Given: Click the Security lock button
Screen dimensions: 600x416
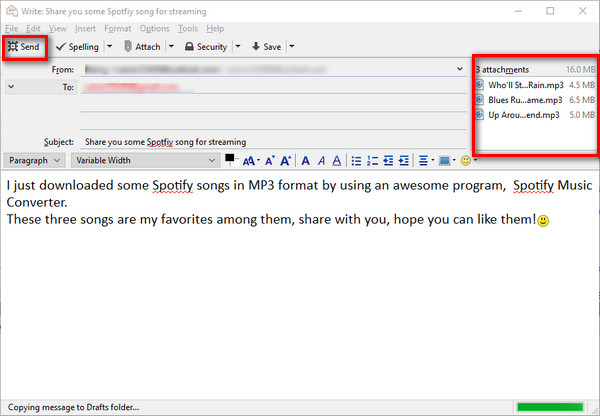Looking at the screenshot, I should coord(205,47).
